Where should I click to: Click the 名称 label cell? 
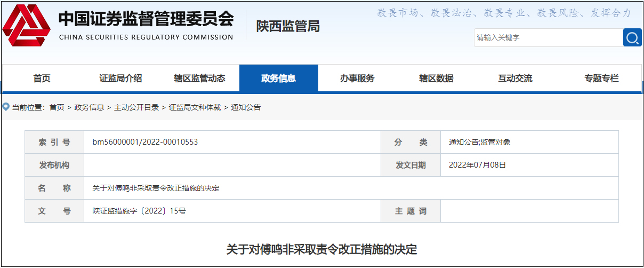54,188
